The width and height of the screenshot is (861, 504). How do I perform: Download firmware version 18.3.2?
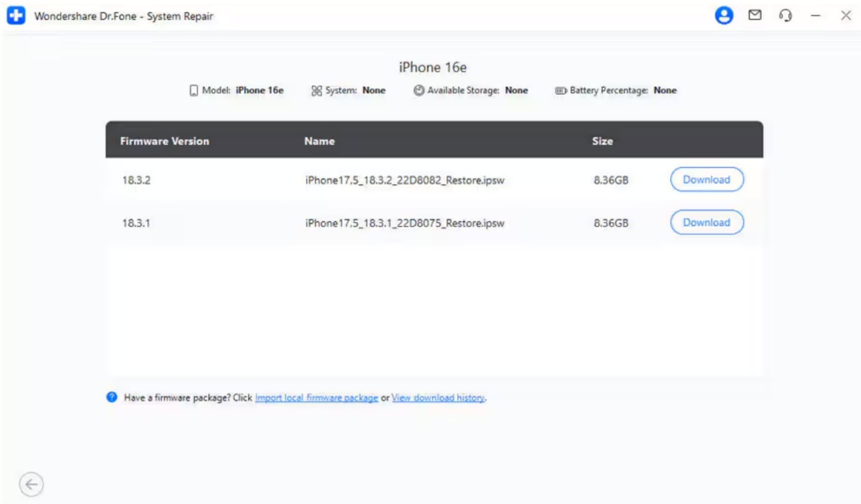(706, 179)
